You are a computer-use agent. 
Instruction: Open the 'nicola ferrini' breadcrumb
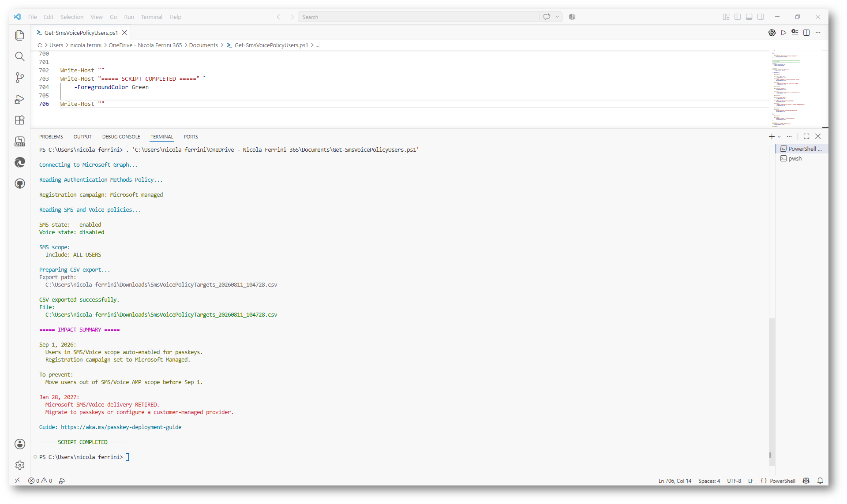point(86,45)
